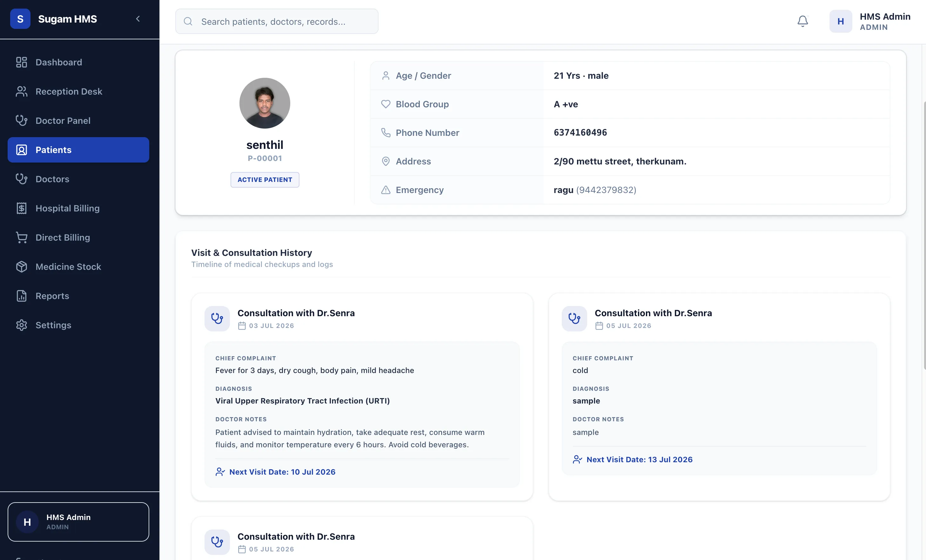Click the Hospital Billing receipt icon
Image resolution: width=926 pixels, height=560 pixels.
coord(21,208)
